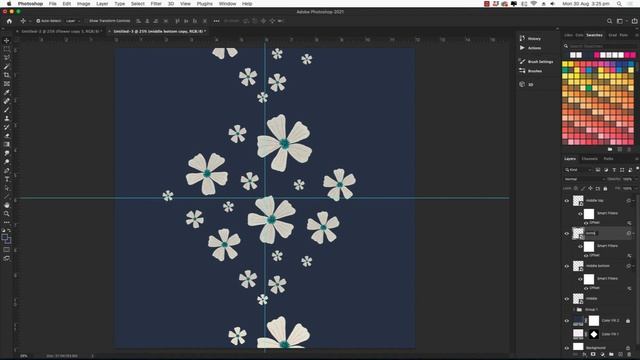Toggle Smart Filters visibility under middle top
Screen dimensions: 640x360
(x=580, y=213)
